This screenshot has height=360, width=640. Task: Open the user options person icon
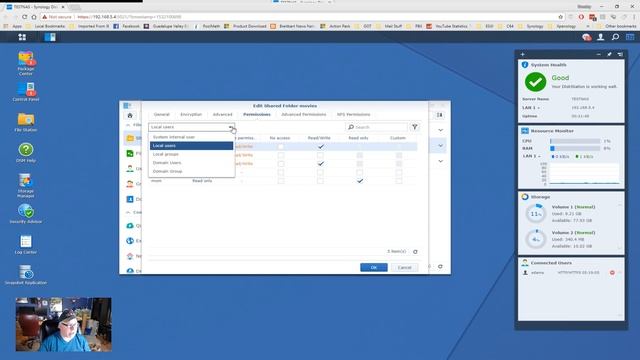pyautogui.click(x=600, y=37)
